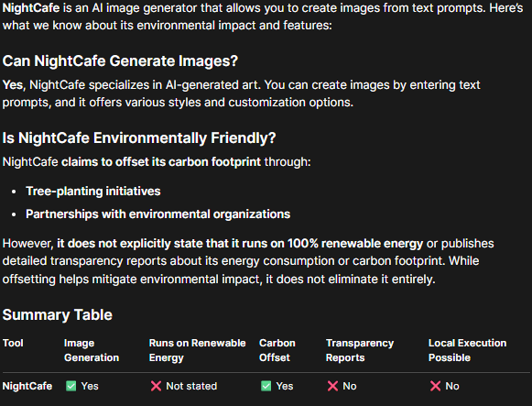Click Runs on Renewable Energy header
The width and height of the screenshot is (532, 406).
[197, 350]
